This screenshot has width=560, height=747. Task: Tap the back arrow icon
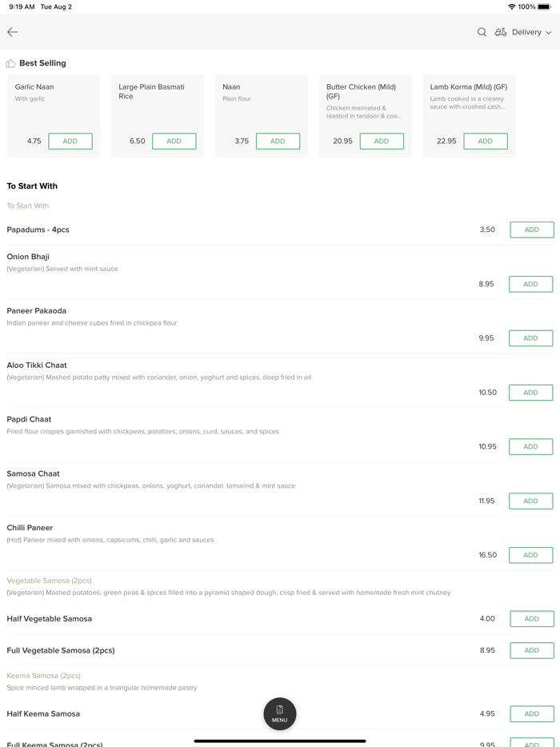13,32
